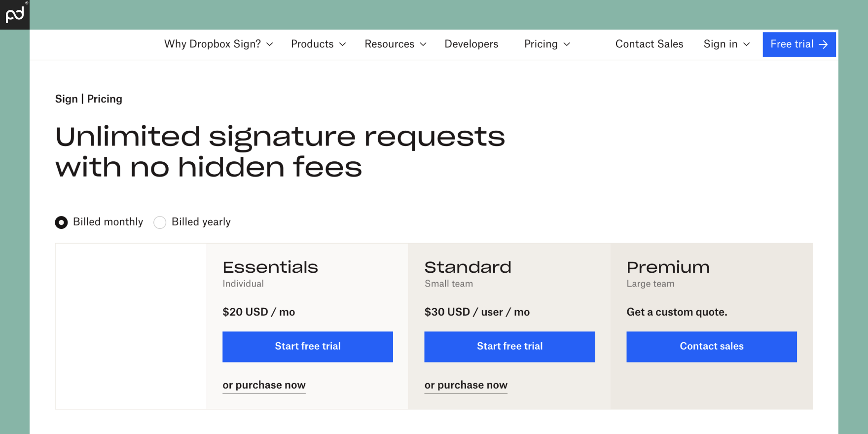Viewport: 868px width, 434px height.
Task: Click 'or purchase now' under Standard
Action: 466,385
